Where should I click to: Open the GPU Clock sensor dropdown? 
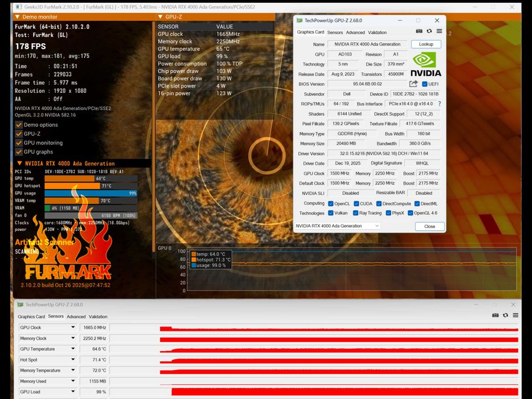[x=72, y=327]
